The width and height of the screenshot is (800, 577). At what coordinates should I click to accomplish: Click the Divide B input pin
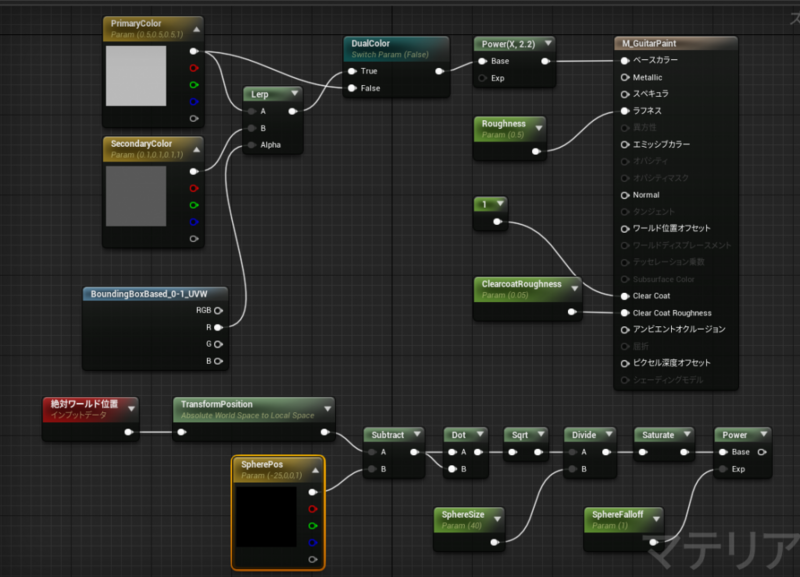tap(572, 469)
